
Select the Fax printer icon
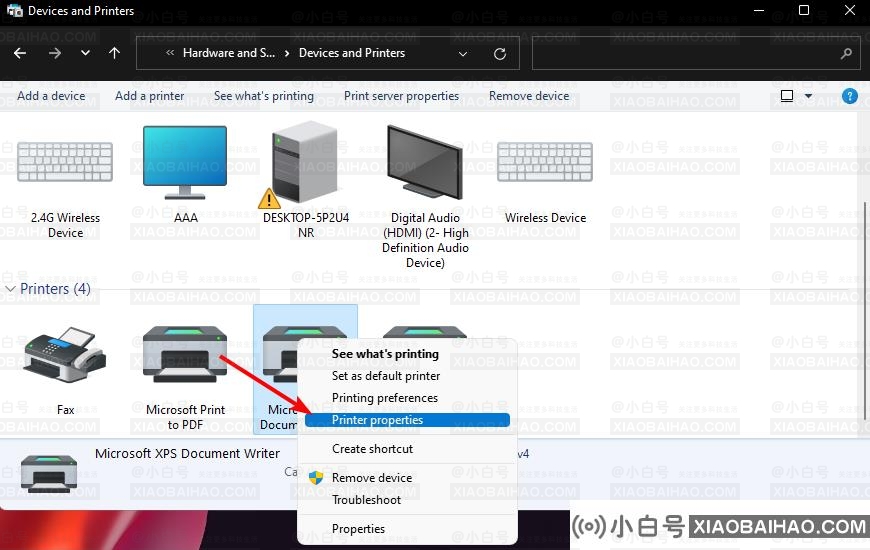65,355
